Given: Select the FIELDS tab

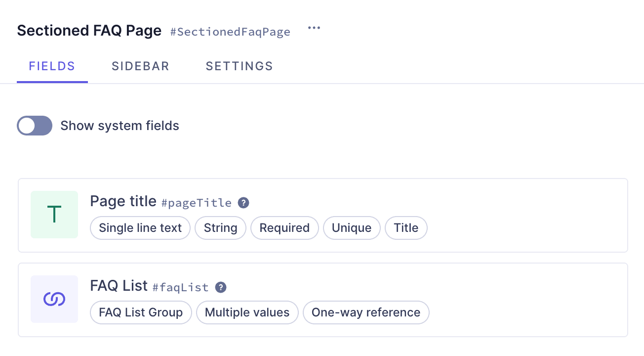Looking at the screenshot, I should click(52, 66).
